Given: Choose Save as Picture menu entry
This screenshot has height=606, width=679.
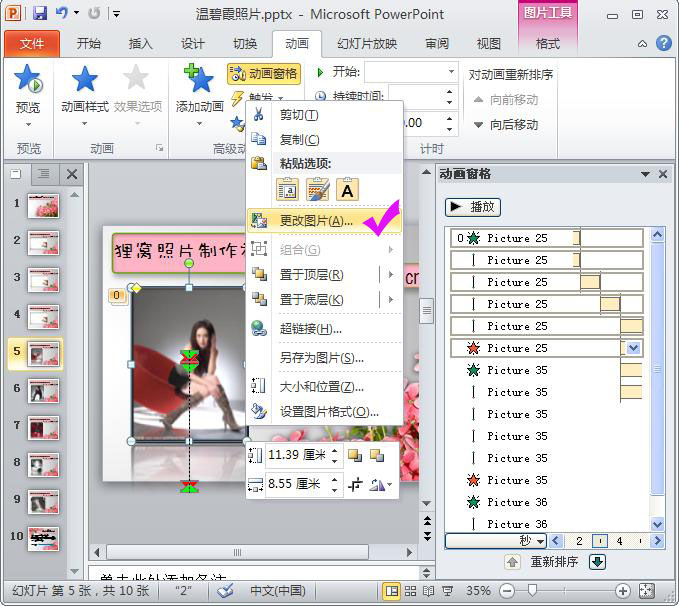Looking at the screenshot, I should [324, 357].
